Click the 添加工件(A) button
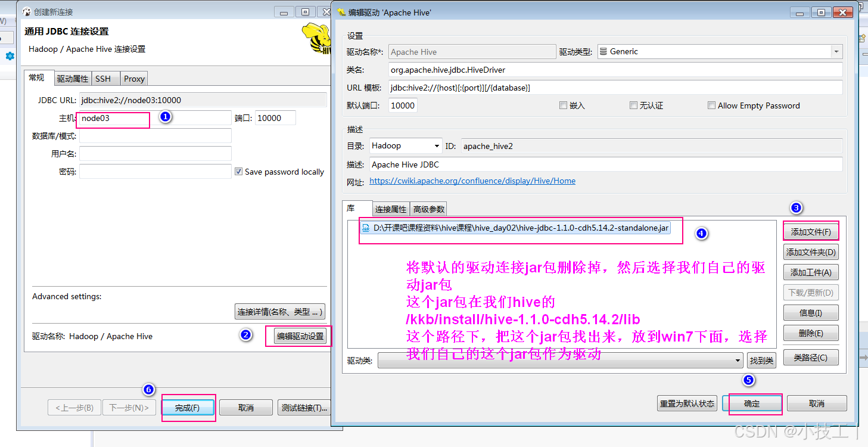Image resolution: width=868 pixels, height=447 pixels. tap(811, 272)
